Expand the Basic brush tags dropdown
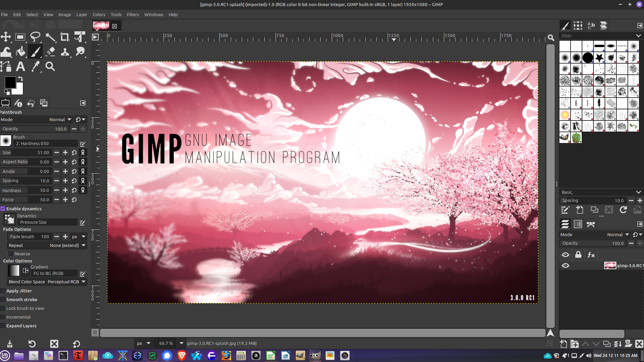Image resolution: width=644 pixels, height=362 pixels. click(x=638, y=192)
